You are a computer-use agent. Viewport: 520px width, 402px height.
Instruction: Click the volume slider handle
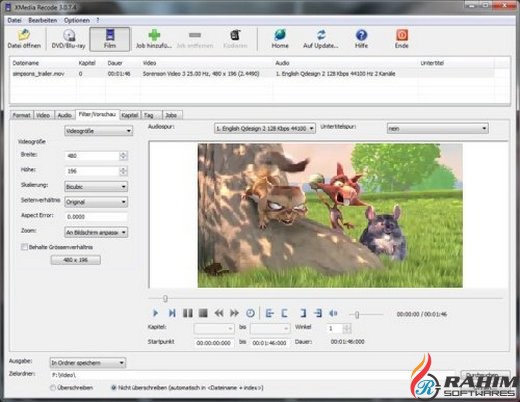pos(357,315)
